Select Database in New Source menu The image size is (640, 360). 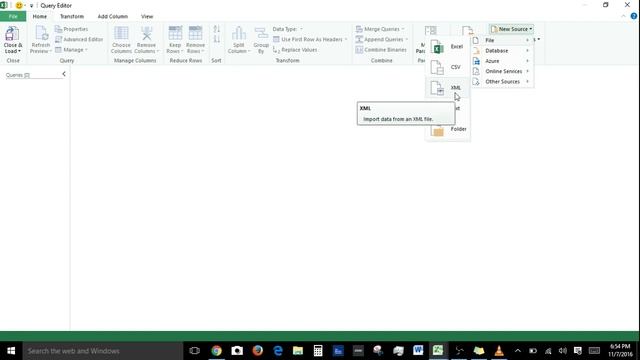pos(502,51)
